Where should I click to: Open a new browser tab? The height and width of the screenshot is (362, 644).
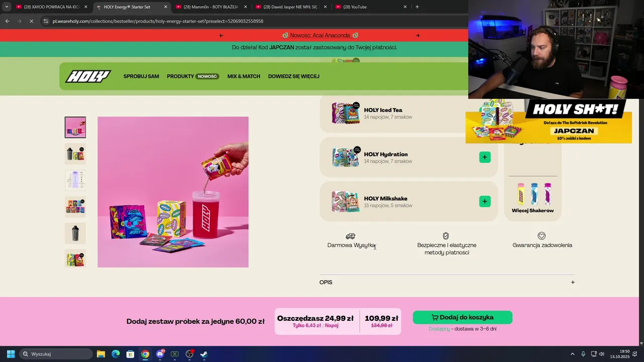coord(417,7)
